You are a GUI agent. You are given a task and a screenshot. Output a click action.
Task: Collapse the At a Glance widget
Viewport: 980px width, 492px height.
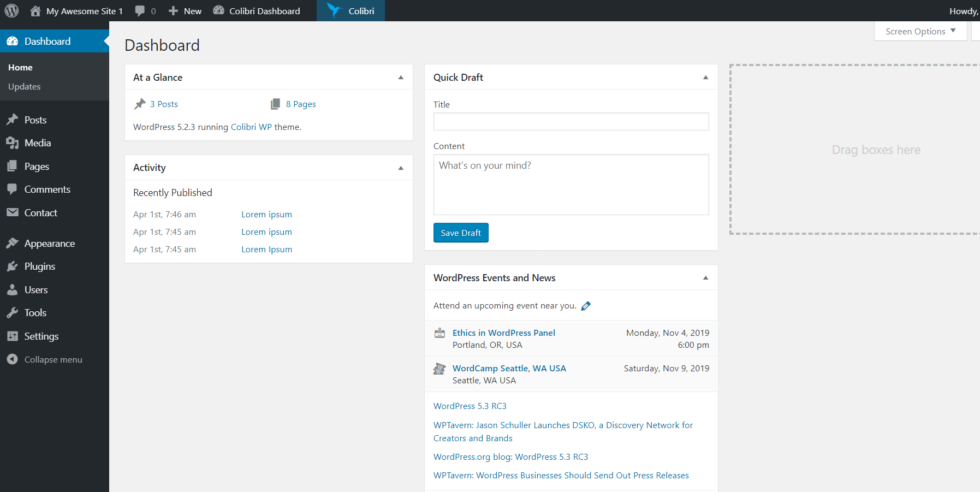click(x=401, y=77)
